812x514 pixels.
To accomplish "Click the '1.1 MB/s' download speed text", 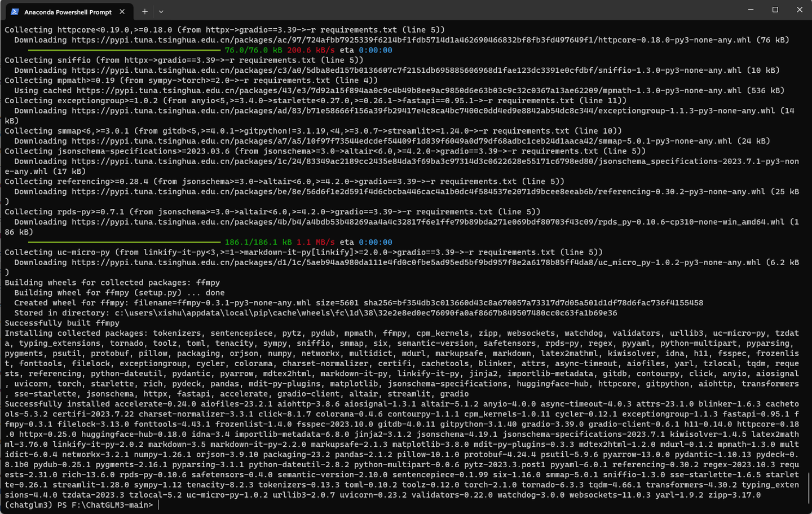I will click(x=315, y=242).
